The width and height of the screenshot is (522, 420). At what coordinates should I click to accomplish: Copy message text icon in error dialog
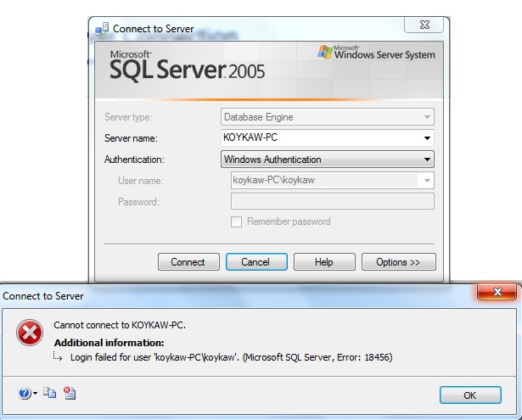49,393
